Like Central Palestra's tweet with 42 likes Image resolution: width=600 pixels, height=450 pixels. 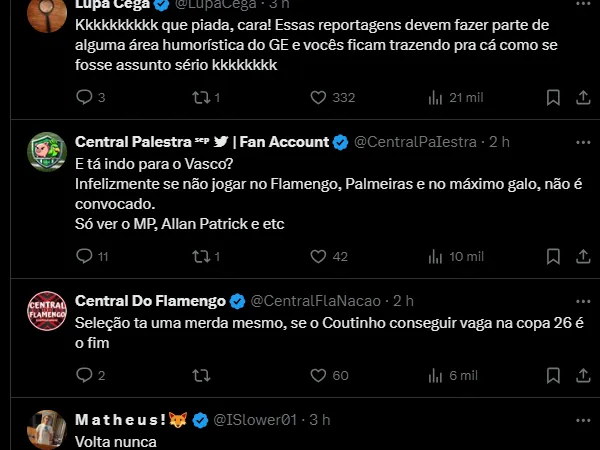click(x=319, y=256)
